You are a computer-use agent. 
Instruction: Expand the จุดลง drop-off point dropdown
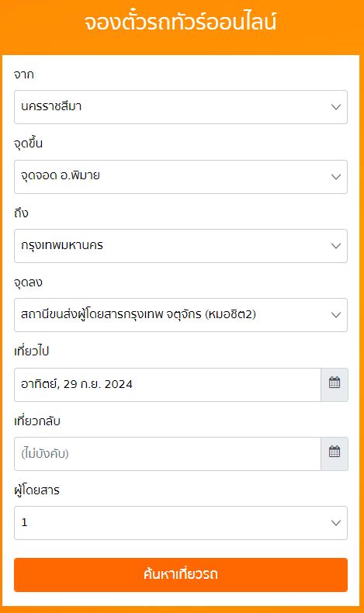181,315
